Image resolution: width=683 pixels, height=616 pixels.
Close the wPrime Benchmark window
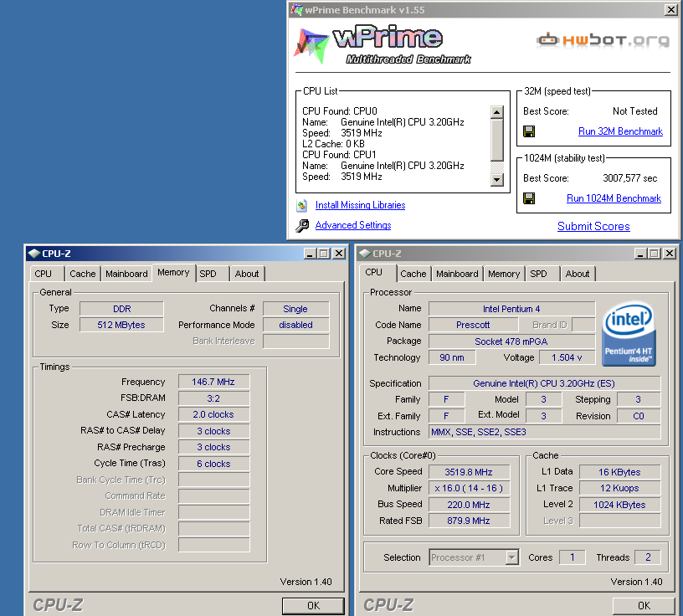point(670,9)
